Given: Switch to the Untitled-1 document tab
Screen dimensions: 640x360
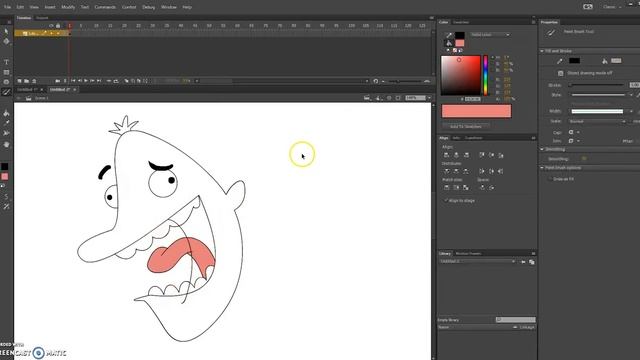Looking at the screenshot, I should [27, 89].
